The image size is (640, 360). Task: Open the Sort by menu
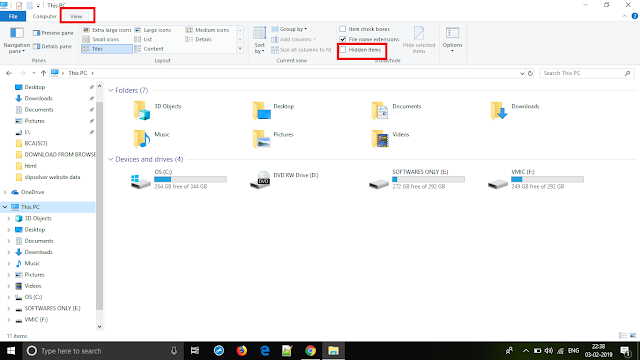260,40
